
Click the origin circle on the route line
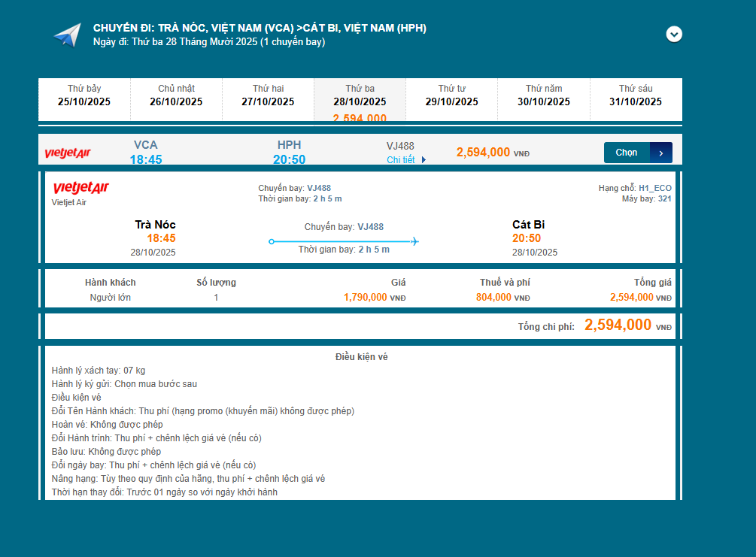(x=272, y=241)
